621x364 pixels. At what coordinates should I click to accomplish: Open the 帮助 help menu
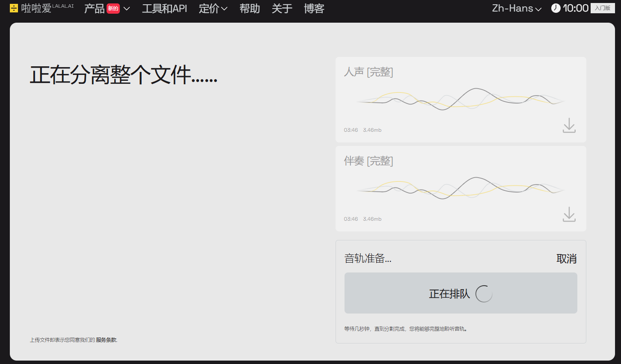250,9
